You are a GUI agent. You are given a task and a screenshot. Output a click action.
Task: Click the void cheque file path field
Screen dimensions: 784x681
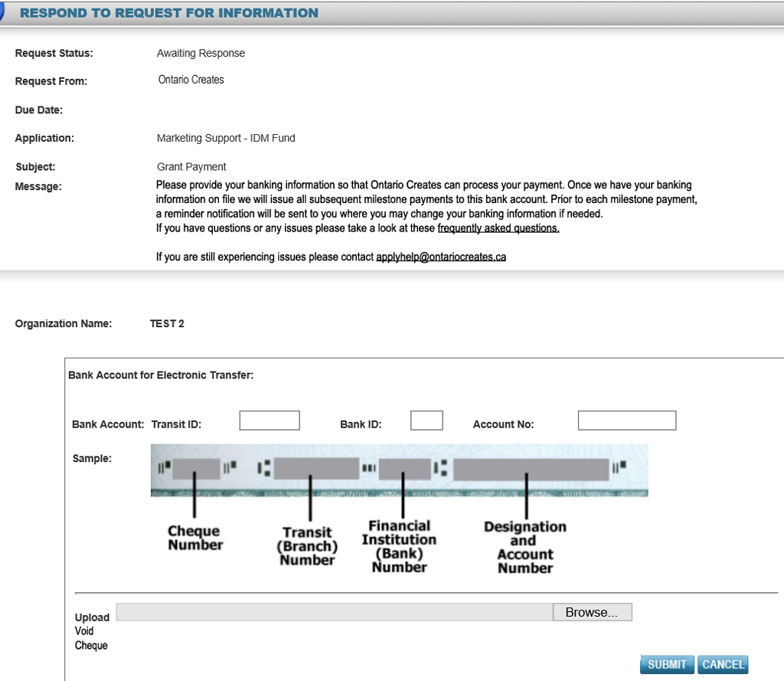334,612
